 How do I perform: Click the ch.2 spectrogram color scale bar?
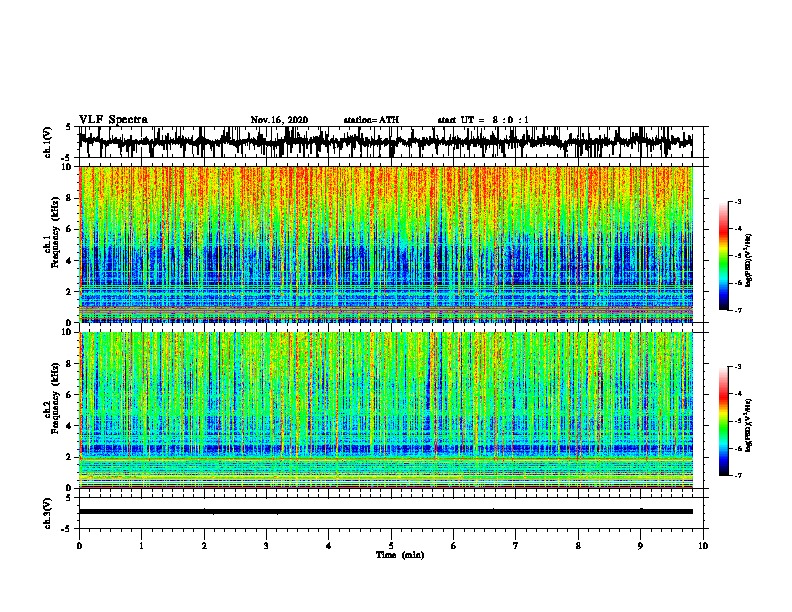click(724, 421)
